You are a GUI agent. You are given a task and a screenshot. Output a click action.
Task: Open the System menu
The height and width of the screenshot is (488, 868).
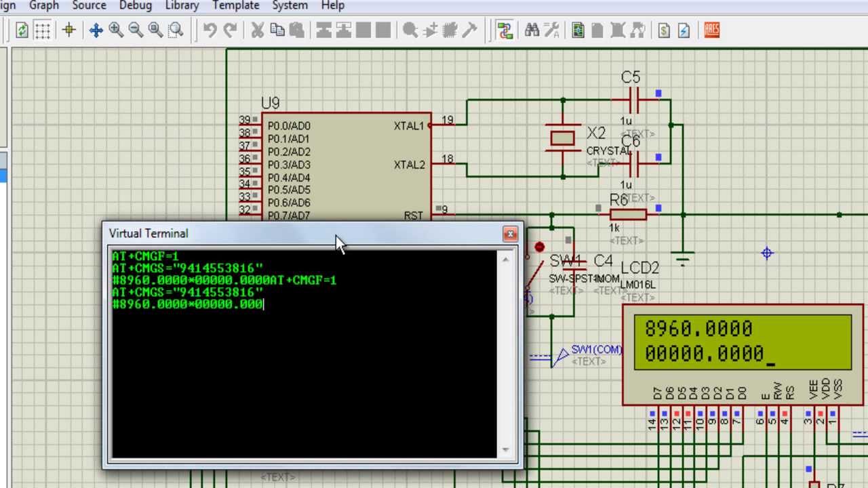(x=290, y=5)
